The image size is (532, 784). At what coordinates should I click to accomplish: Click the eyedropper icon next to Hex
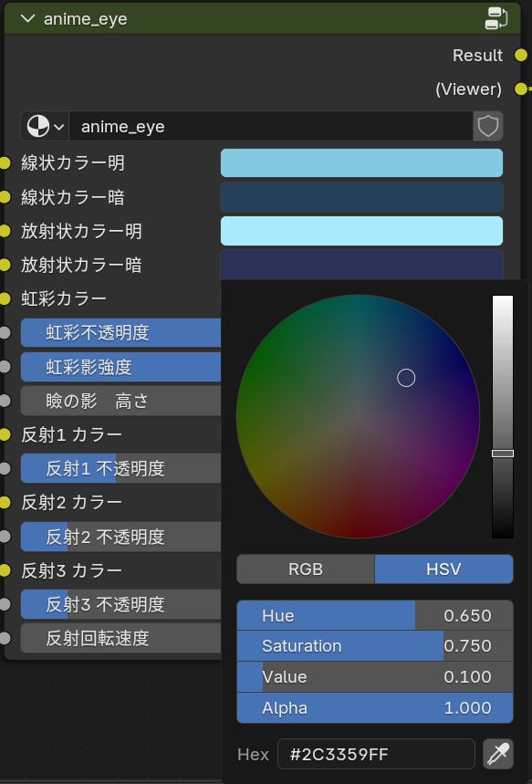tap(498, 754)
